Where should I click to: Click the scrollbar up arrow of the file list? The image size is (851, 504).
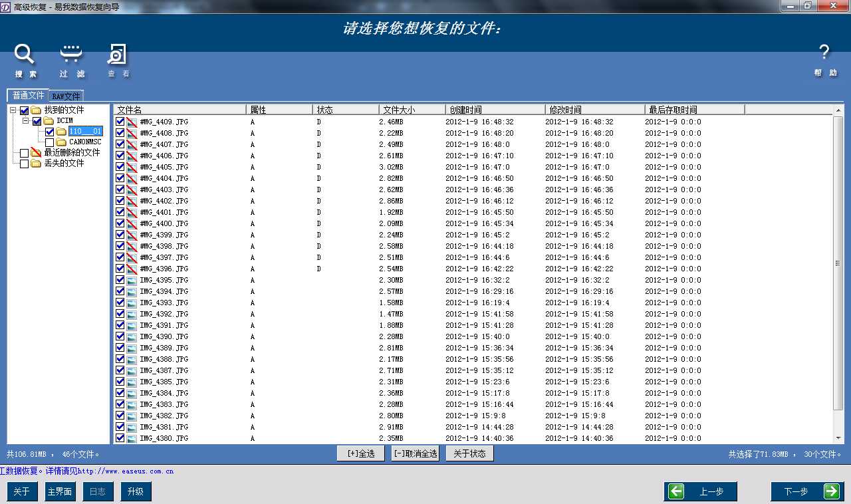[838, 110]
